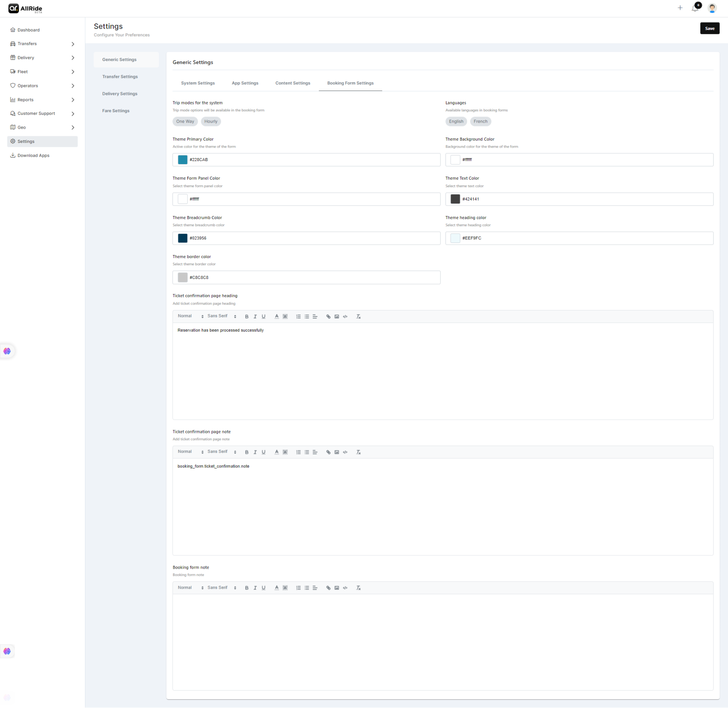Image resolution: width=728 pixels, height=708 pixels.
Task: Click the clear formatting icon in booking form note toolbar
Action: (358, 588)
